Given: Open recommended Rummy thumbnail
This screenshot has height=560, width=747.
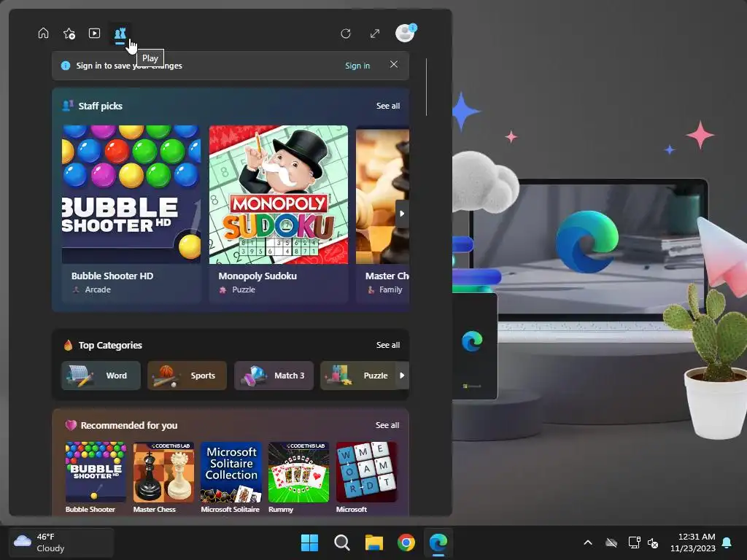Looking at the screenshot, I should (298, 472).
